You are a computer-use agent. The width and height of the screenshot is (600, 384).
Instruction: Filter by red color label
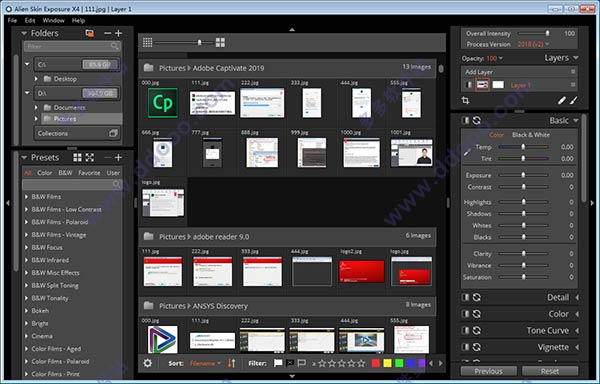376,363
